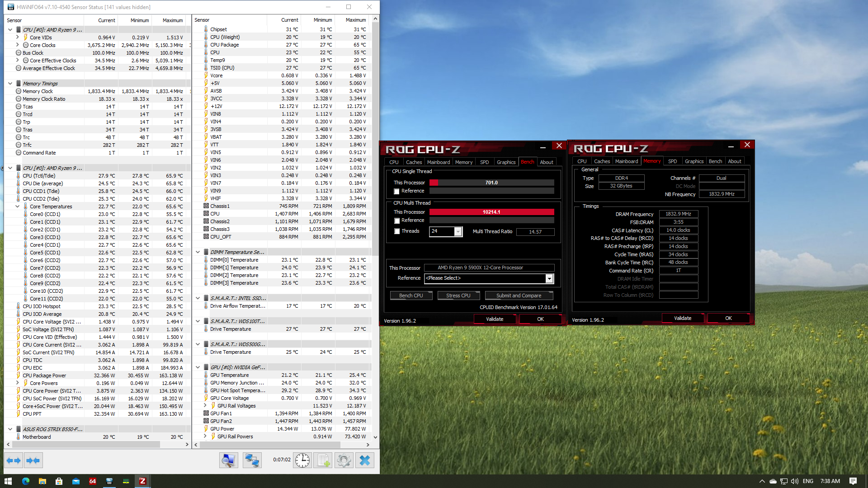
Task: Open the remote network monitors icon in HWiNFO
Action: click(x=252, y=460)
